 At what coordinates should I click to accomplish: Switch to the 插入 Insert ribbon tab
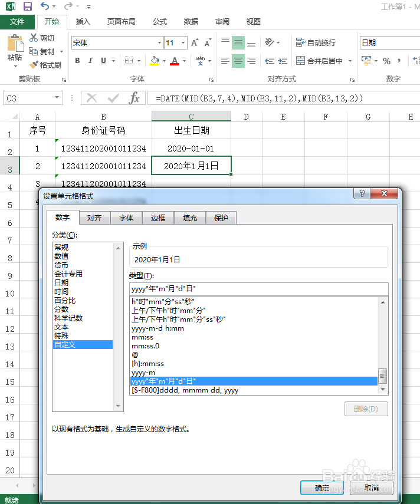[x=83, y=22]
